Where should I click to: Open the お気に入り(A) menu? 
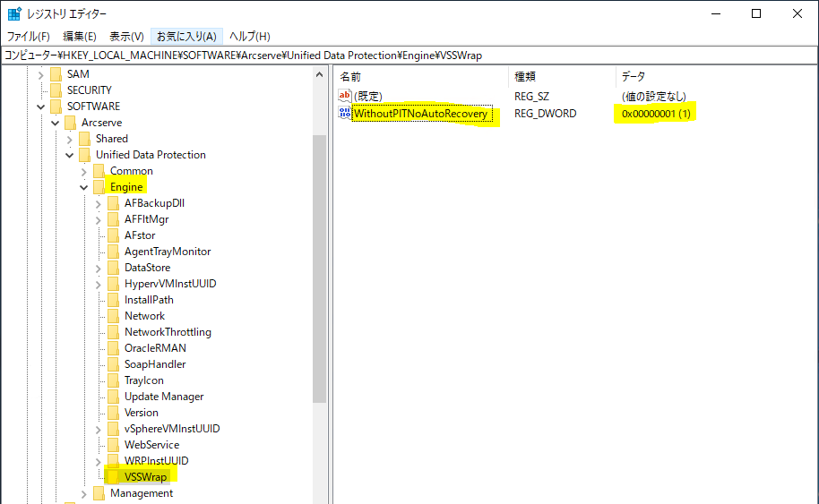pos(186,37)
